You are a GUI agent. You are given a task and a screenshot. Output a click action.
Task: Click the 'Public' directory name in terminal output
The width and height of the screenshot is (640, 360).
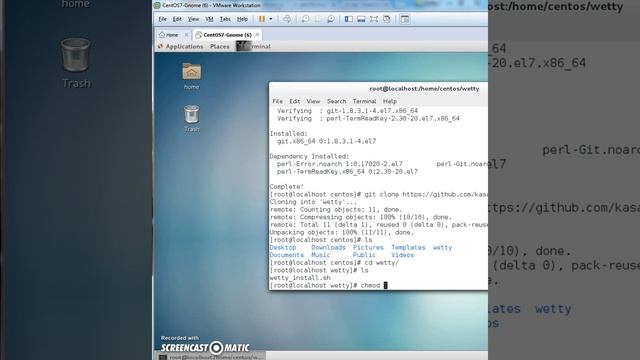coord(364,255)
